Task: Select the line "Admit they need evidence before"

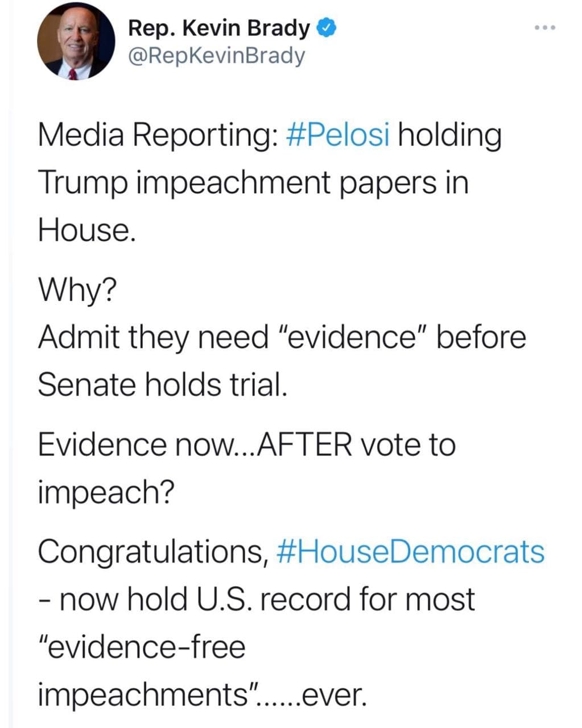Action: pos(282,337)
